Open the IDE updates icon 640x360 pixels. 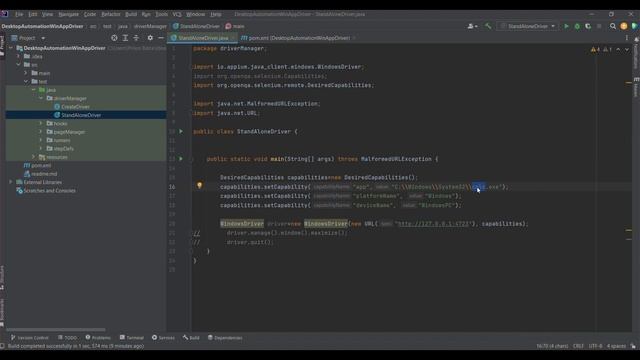tap(624, 26)
